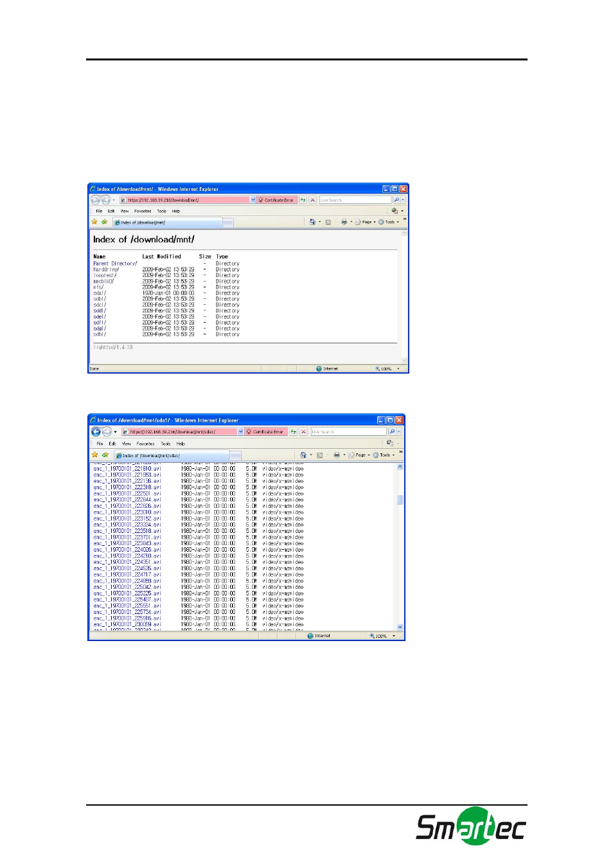Click Certificate Error badge in /mnt/sda1/ window
The image size is (613, 868).
click(266, 431)
